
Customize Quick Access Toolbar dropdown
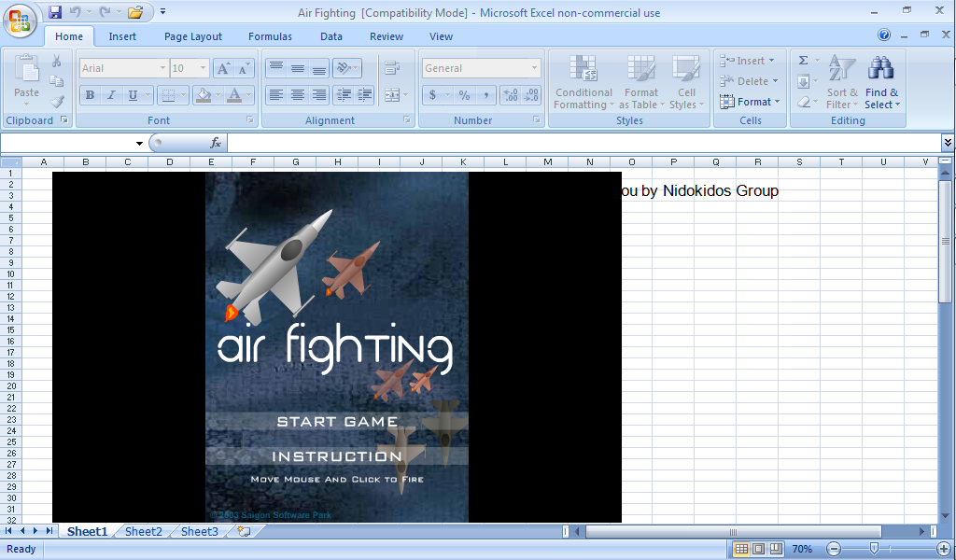click(x=162, y=11)
